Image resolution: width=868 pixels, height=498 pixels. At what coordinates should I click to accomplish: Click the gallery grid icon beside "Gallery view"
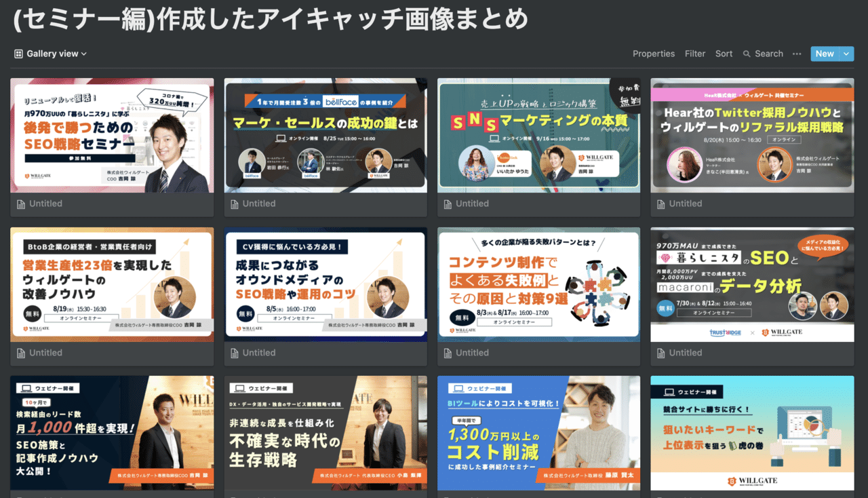tap(18, 54)
